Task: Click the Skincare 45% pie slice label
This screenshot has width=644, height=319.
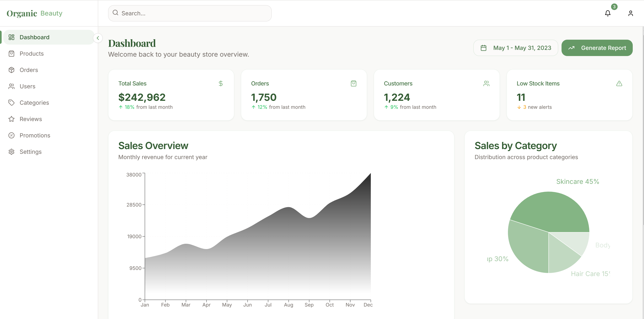Action: pos(577,182)
